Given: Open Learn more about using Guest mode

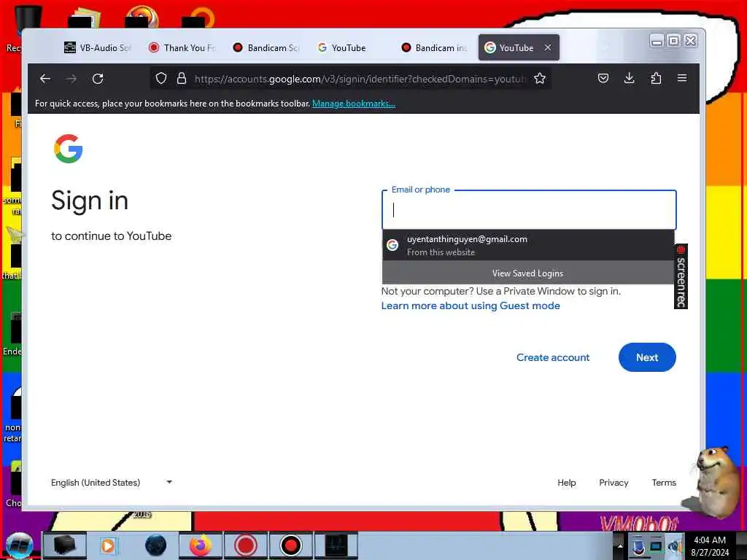Looking at the screenshot, I should [x=471, y=306].
